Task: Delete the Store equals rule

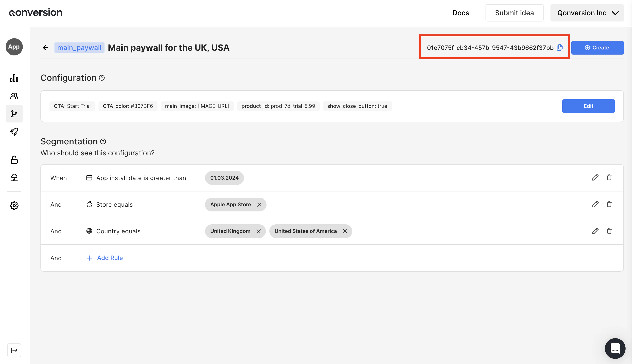Action: click(x=609, y=204)
